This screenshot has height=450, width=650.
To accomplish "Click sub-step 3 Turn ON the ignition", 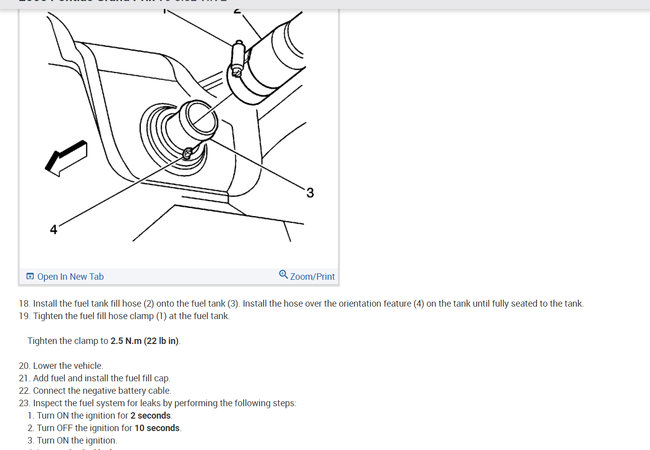I will click(72, 440).
